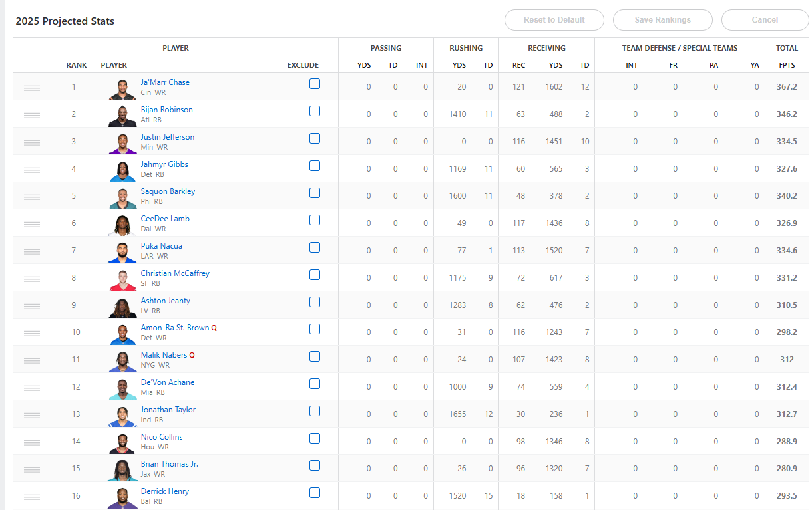Click the 1602 receiving yards cell
Screen dimensions: 812x510
click(554, 87)
